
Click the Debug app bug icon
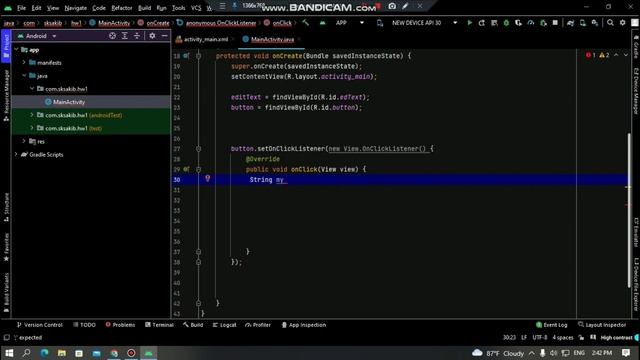pyautogui.click(x=506, y=23)
